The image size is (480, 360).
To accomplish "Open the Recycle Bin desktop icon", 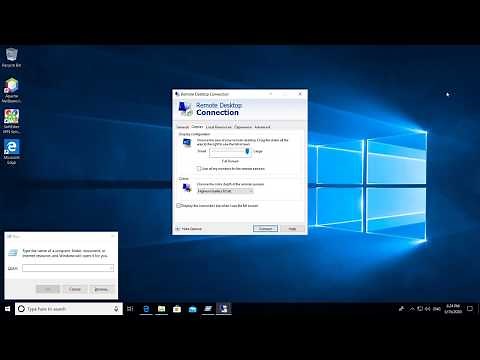I will point(12,57).
